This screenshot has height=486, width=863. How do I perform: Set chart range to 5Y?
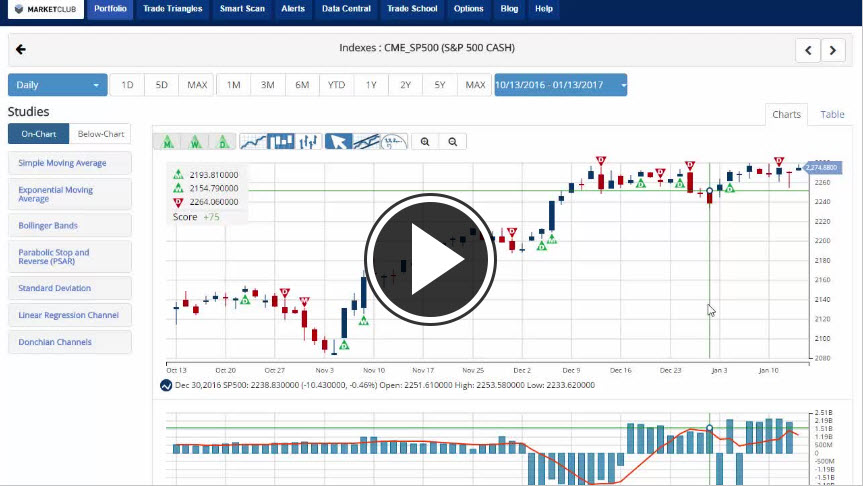(x=440, y=85)
